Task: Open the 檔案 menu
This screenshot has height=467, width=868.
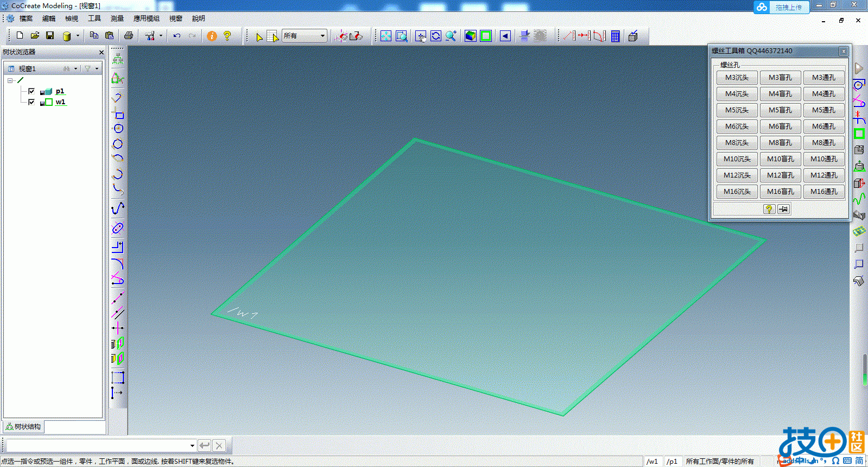Action: 26,18
